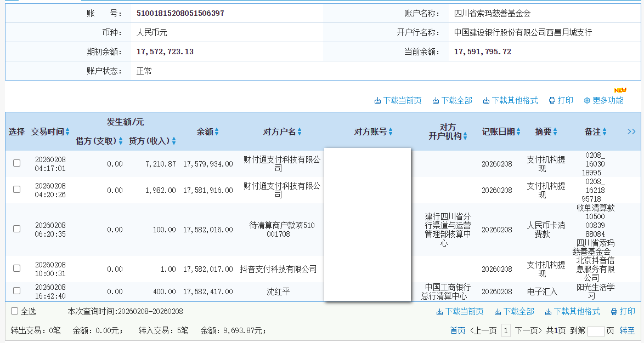Click the top 打印 printer icon
This screenshot has width=644, height=343.
552,101
